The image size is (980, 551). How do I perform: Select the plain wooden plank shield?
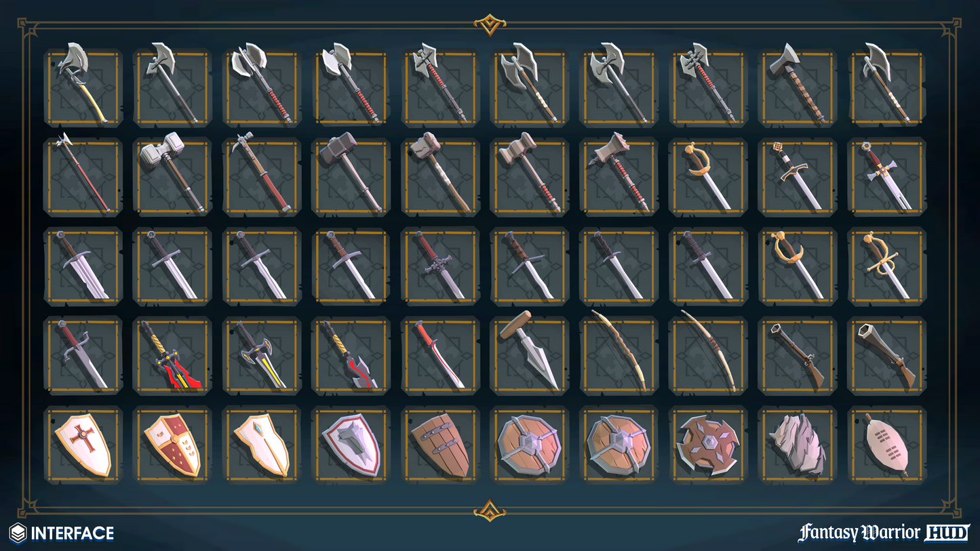pos(440,445)
